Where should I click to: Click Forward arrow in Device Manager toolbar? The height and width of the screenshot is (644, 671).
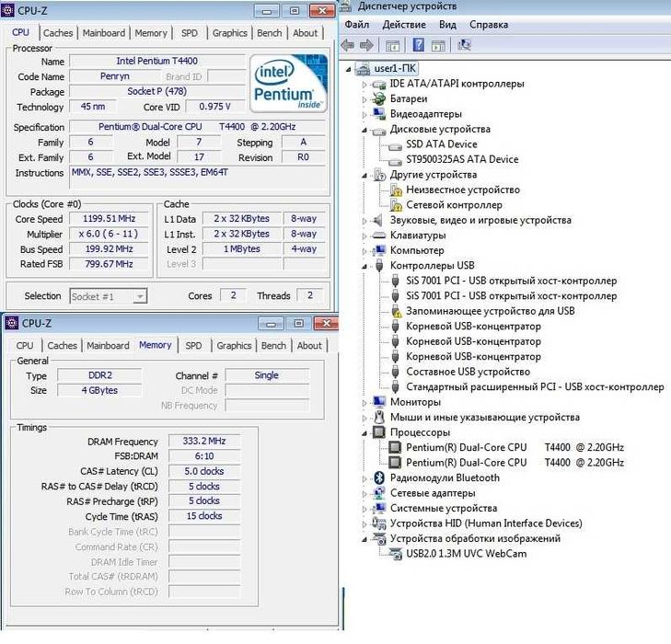[x=366, y=45]
